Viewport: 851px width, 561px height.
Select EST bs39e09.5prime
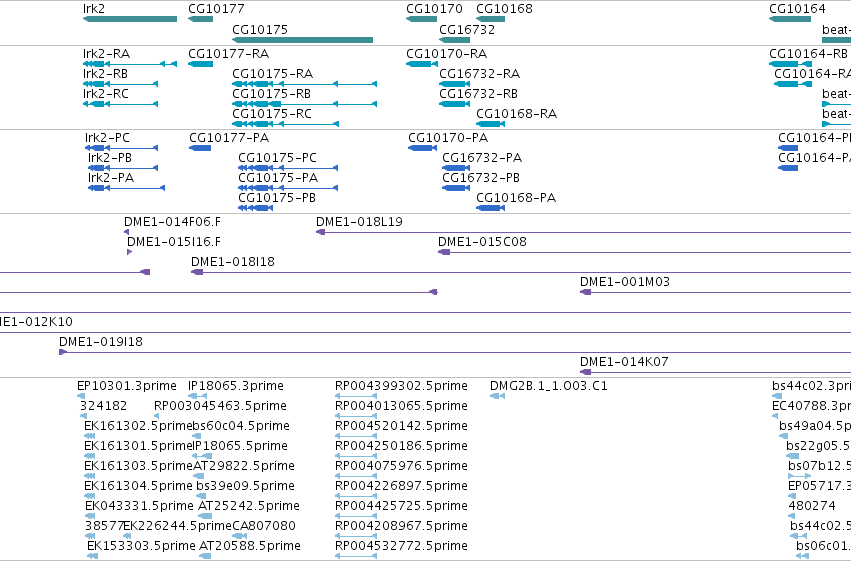point(200,496)
